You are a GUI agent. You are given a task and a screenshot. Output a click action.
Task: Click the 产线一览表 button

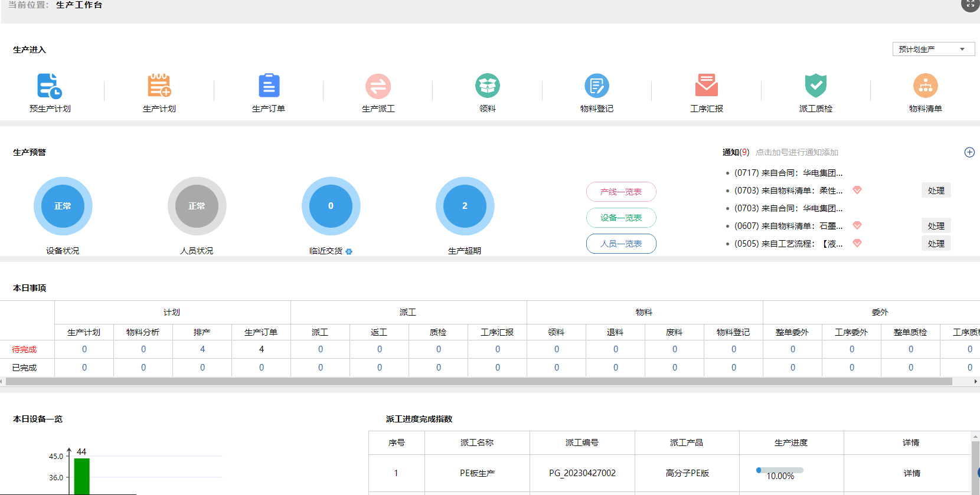(621, 192)
